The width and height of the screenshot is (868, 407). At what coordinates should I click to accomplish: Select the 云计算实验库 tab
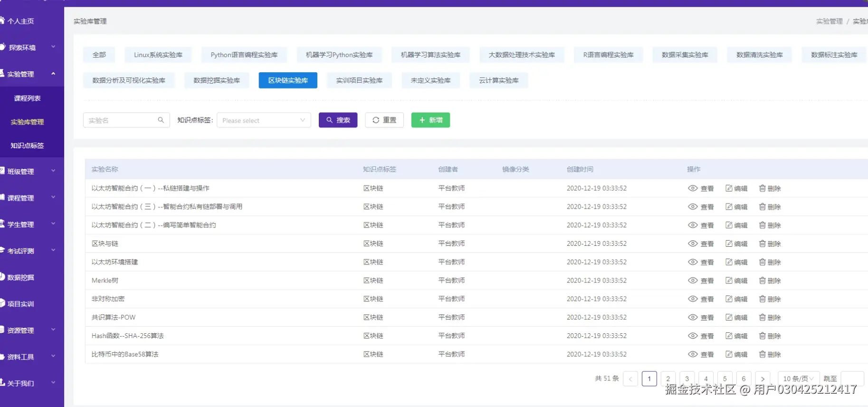coord(499,80)
